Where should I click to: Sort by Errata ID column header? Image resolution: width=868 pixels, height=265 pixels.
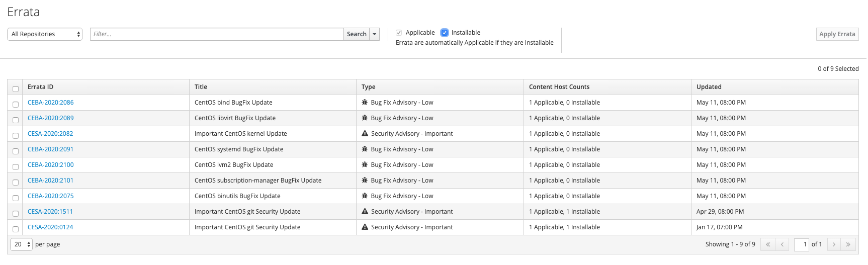coord(40,87)
